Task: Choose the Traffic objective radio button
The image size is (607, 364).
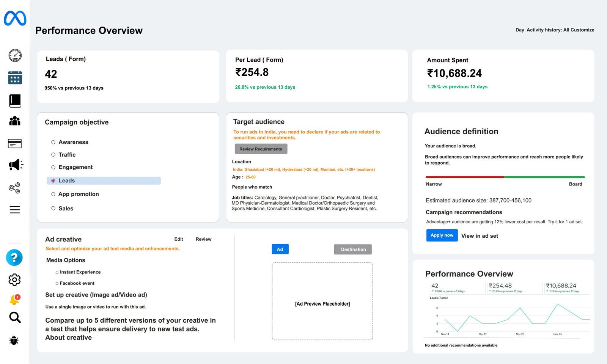Action: pyautogui.click(x=53, y=155)
